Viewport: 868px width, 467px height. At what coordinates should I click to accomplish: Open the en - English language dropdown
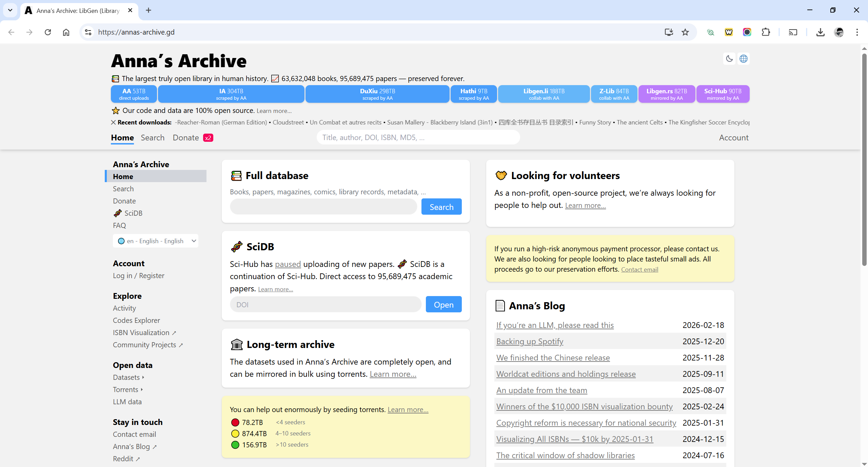pyautogui.click(x=156, y=241)
